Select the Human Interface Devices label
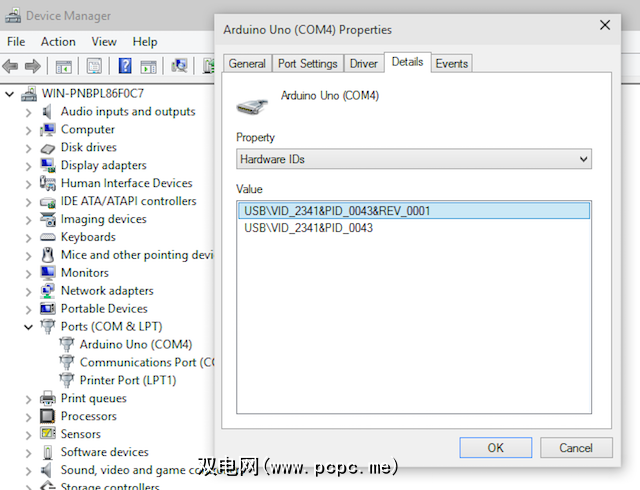 (x=127, y=183)
